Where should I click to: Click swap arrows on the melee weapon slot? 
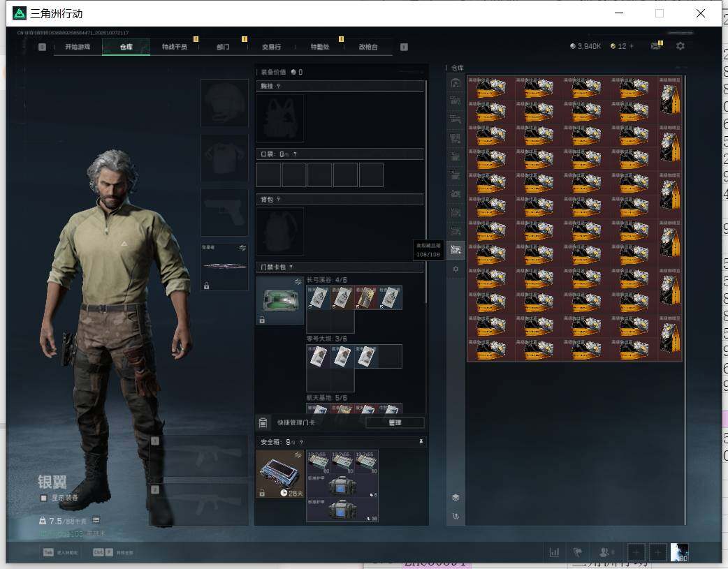point(242,248)
